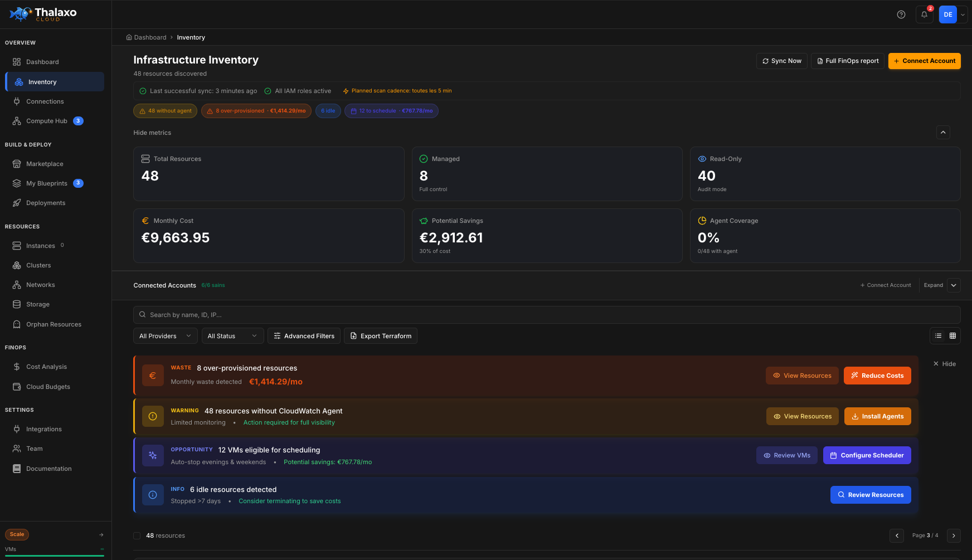
Task: Click the search by name, ID, IP field
Action: pyautogui.click(x=547, y=315)
